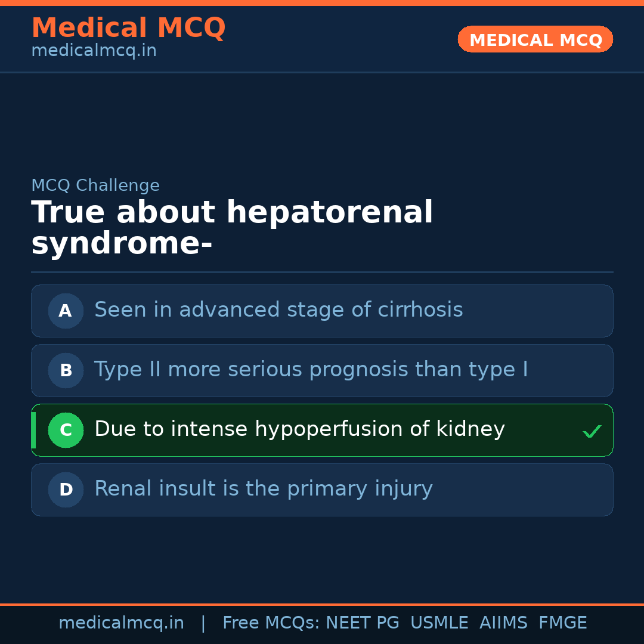Screen dimensions: 644x644
Task: Open the medicalmcq.in link in the footer
Action: [x=121, y=623]
